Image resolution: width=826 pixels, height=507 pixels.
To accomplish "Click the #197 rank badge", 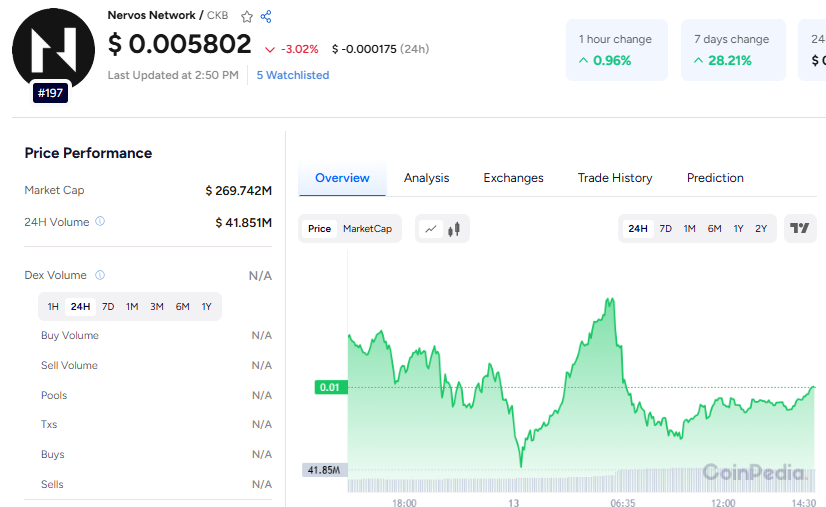I will [50, 93].
